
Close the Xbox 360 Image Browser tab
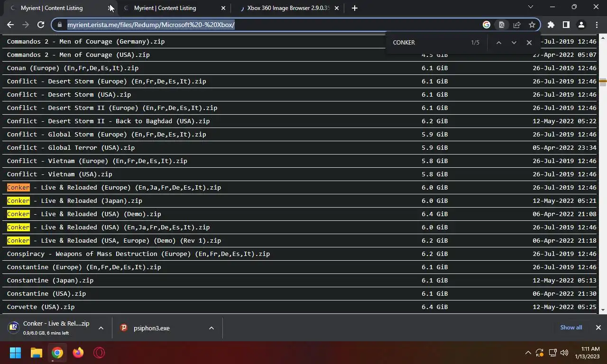pos(337,8)
